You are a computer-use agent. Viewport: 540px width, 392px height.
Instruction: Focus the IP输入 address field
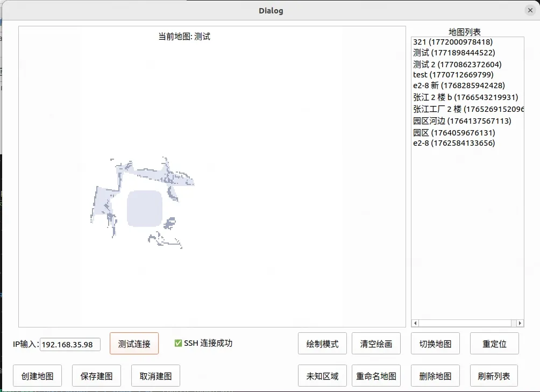pyautogui.click(x=70, y=344)
